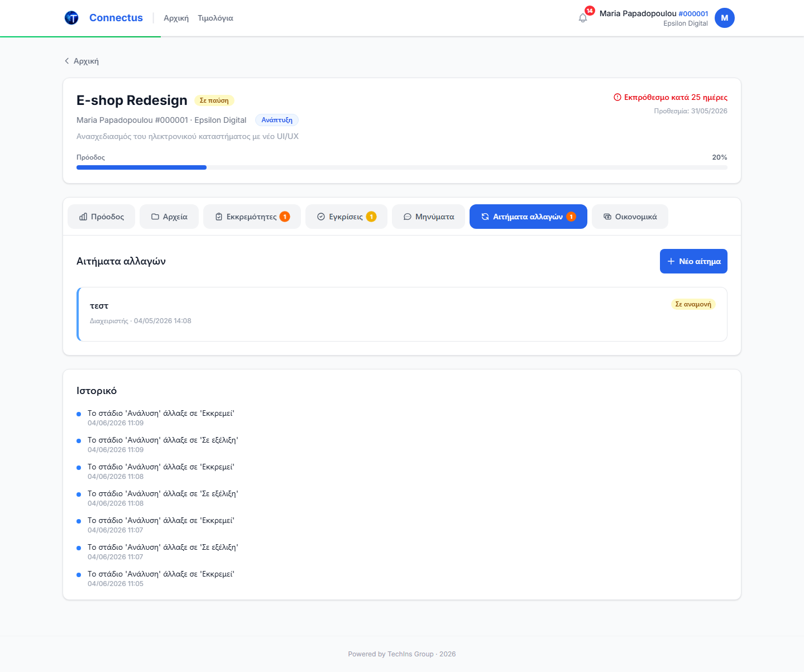
Task: Click the 'Σε παύση' status badge
Action: (214, 100)
